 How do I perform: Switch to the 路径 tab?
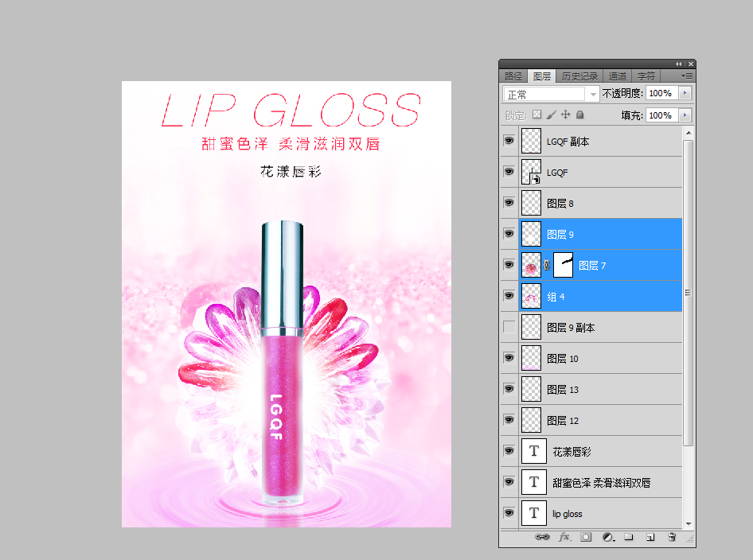[513, 76]
